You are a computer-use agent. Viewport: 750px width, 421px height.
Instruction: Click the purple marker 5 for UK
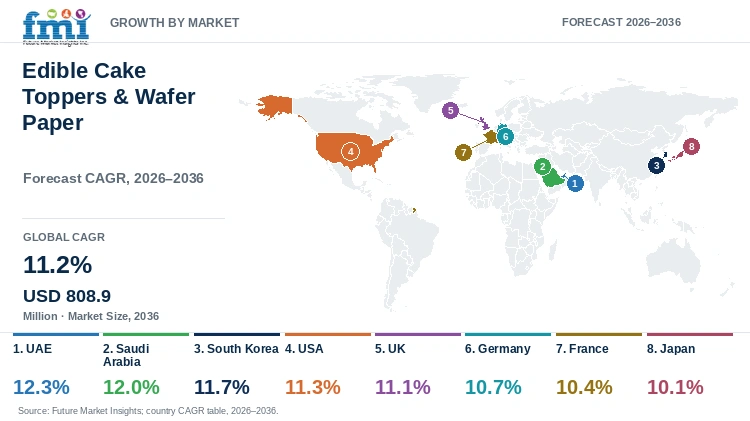click(x=450, y=111)
